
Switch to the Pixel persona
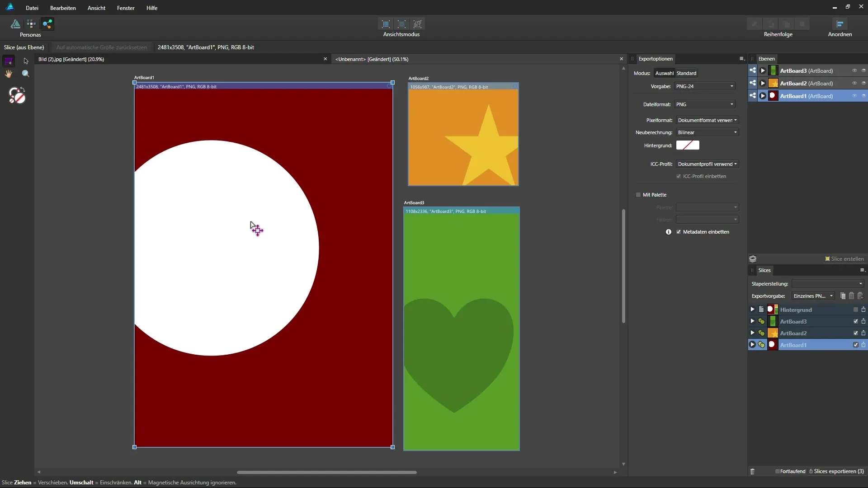(31, 24)
